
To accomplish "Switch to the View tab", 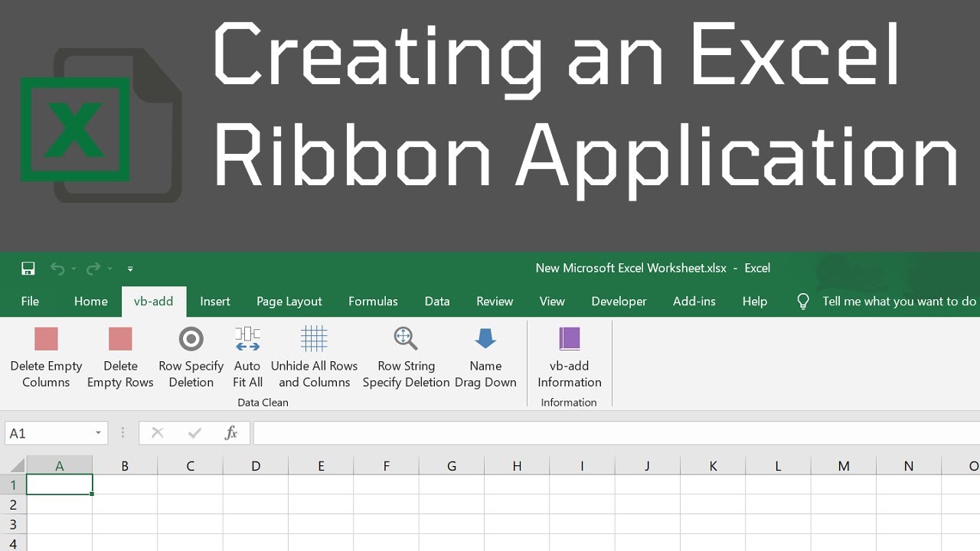I will click(x=552, y=302).
